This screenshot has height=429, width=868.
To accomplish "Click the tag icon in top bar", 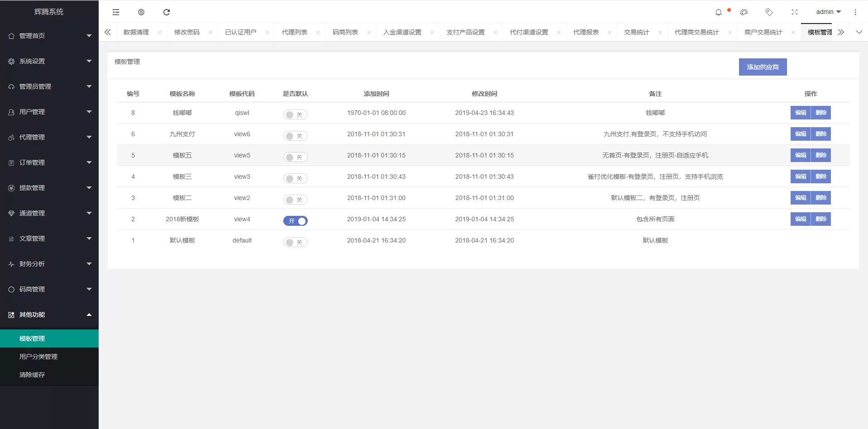I will click(x=769, y=12).
